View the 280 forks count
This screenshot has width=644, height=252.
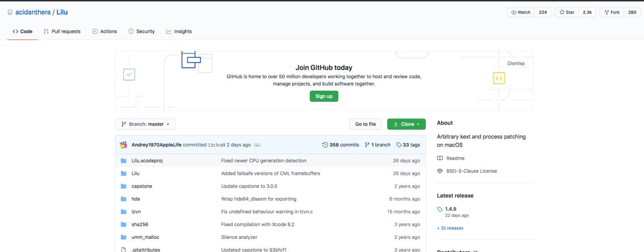pyautogui.click(x=632, y=12)
